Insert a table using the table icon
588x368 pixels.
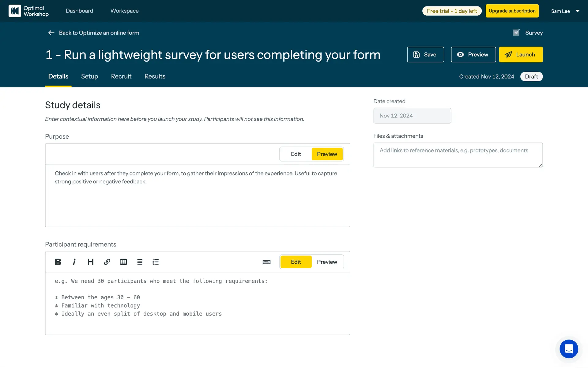[x=123, y=262]
